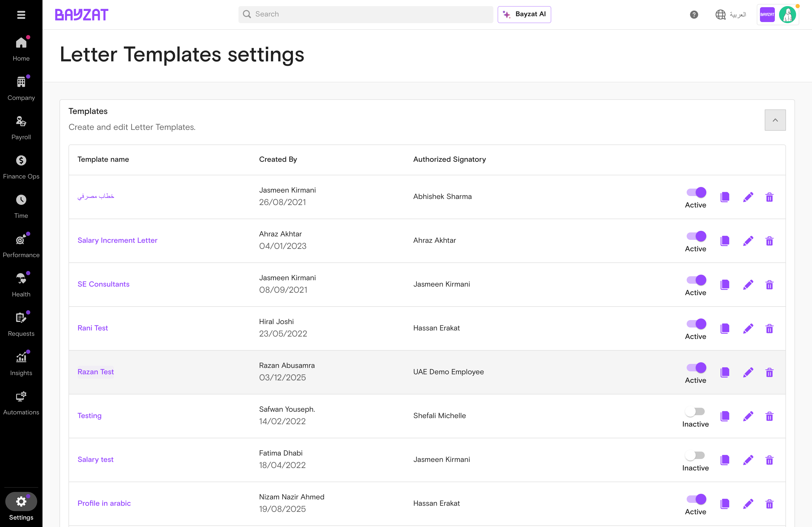Image resolution: width=812 pixels, height=527 pixels.
Task: Delete the Rani Test template
Action: pyautogui.click(x=769, y=328)
